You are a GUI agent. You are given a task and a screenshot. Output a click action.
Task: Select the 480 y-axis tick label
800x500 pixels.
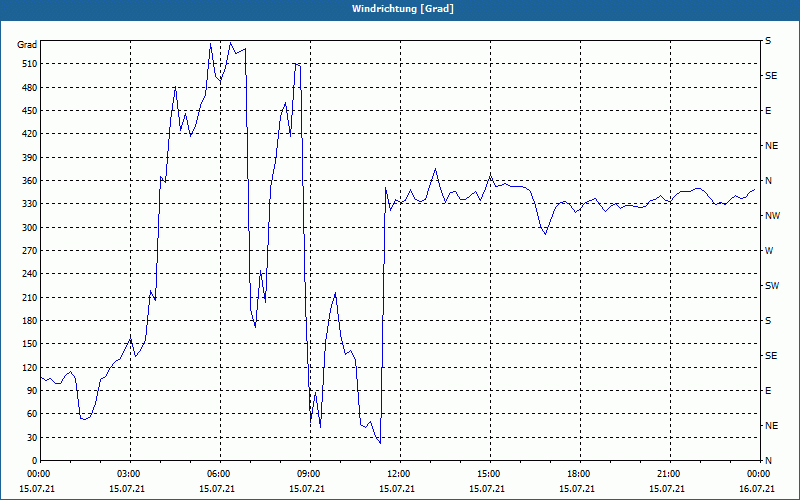click(x=30, y=88)
